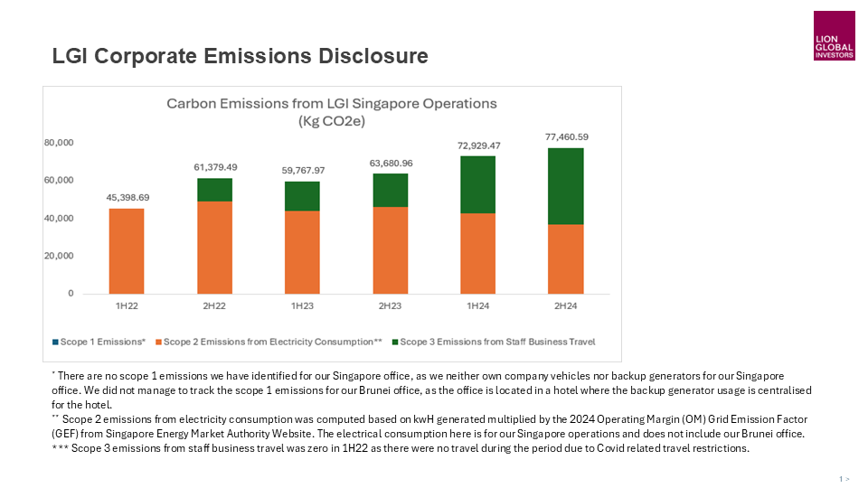Click the 2H23 orange bar segment
This screenshot has height=488, width=868.
391,250
